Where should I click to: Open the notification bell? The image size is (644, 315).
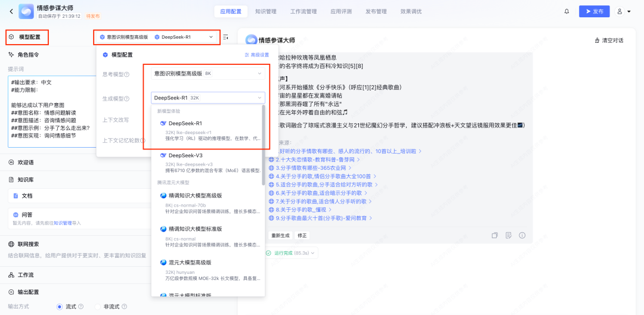(566, 11)
